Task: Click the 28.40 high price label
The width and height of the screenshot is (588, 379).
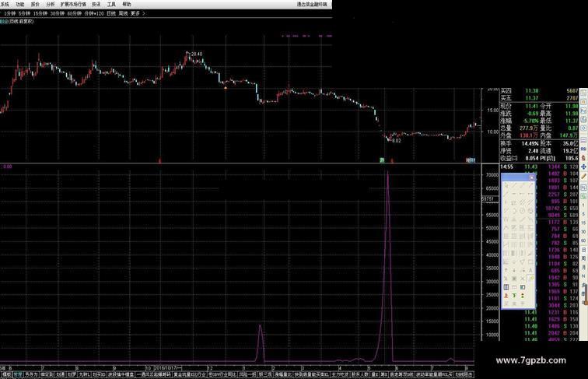Action: point(197,54)
